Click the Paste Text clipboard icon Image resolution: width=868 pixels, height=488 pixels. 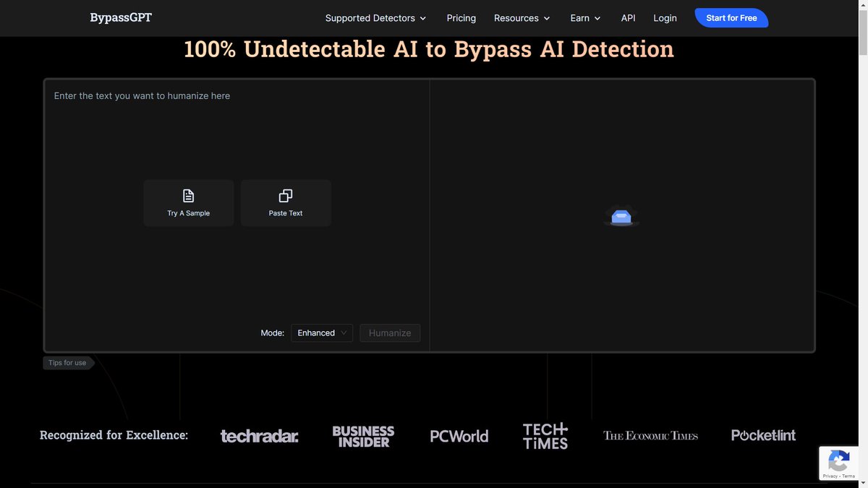click(x=286, y=196)
